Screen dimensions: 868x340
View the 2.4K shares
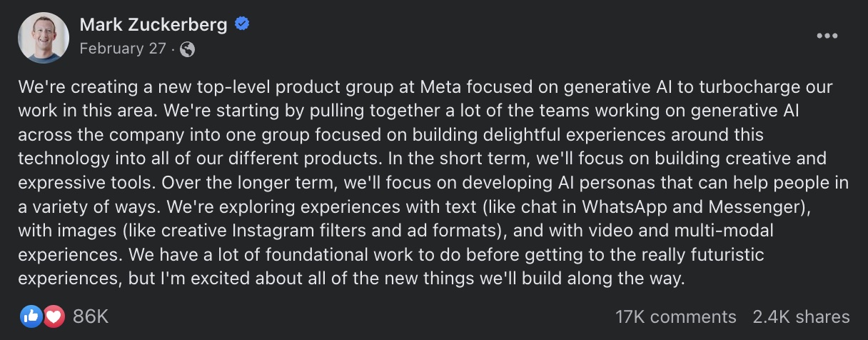coord(801,316)
